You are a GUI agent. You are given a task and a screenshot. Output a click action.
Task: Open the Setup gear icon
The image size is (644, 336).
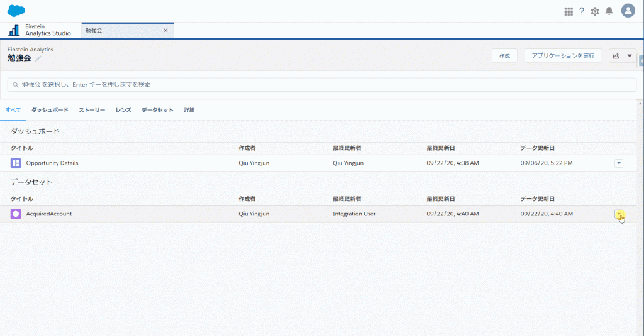coord(595,11)
